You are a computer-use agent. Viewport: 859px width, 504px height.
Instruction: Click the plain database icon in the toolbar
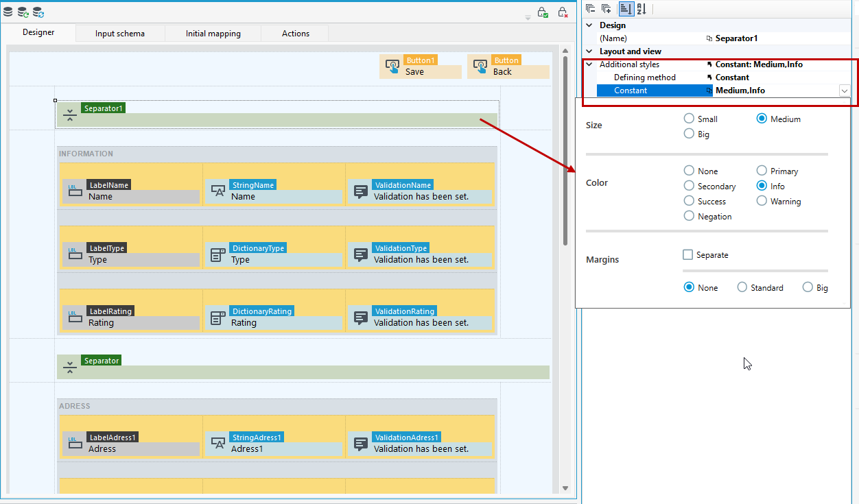8,12
